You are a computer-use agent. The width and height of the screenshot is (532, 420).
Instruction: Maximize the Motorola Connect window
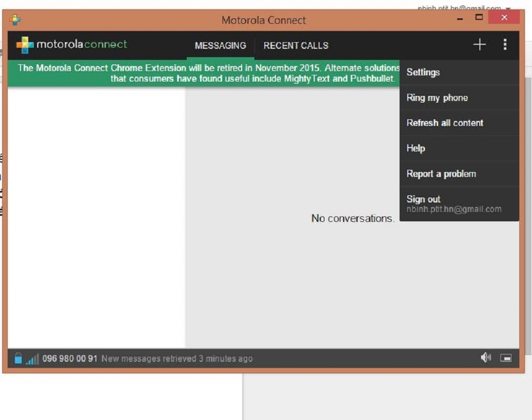click(x=479, y=17)
